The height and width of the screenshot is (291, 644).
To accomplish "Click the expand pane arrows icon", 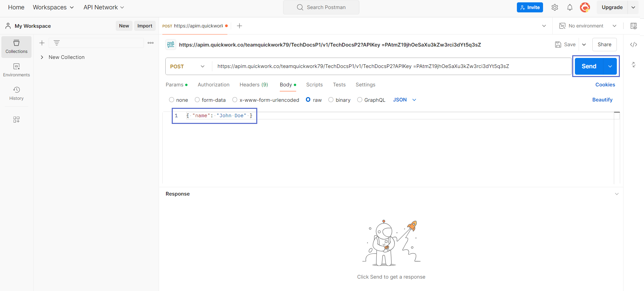I will pos(634,65).
